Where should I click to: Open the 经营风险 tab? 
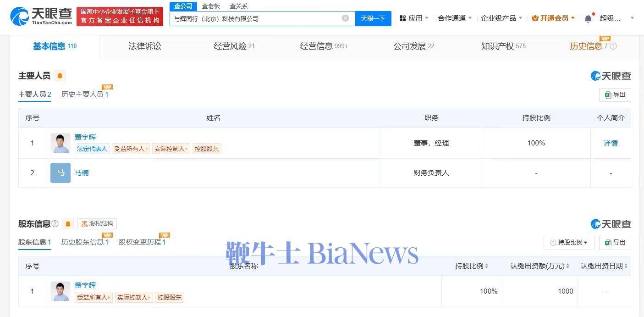pos(234,46)
